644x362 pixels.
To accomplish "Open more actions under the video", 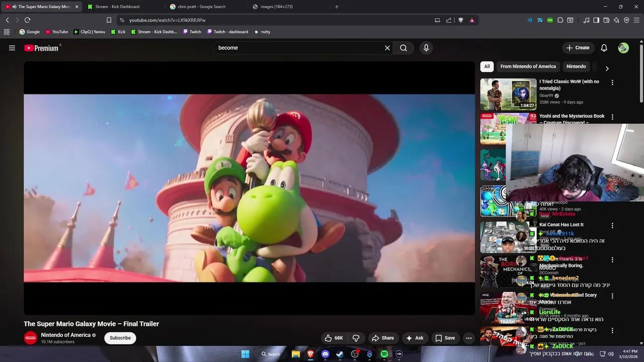I will point(469,338).
